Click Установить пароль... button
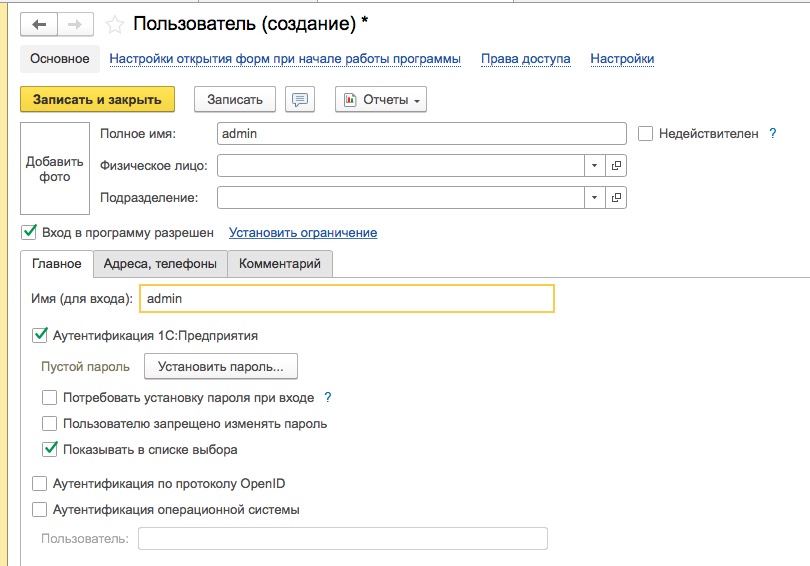The width and height of the screenshot is (810, 566). click(221, 367)
